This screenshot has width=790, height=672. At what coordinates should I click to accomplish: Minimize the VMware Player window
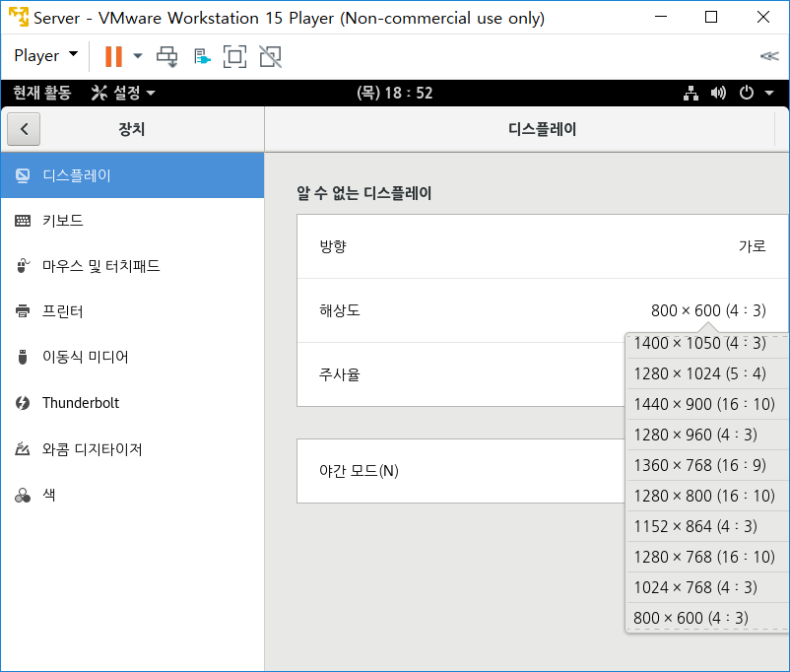click(x=661, y=17)
